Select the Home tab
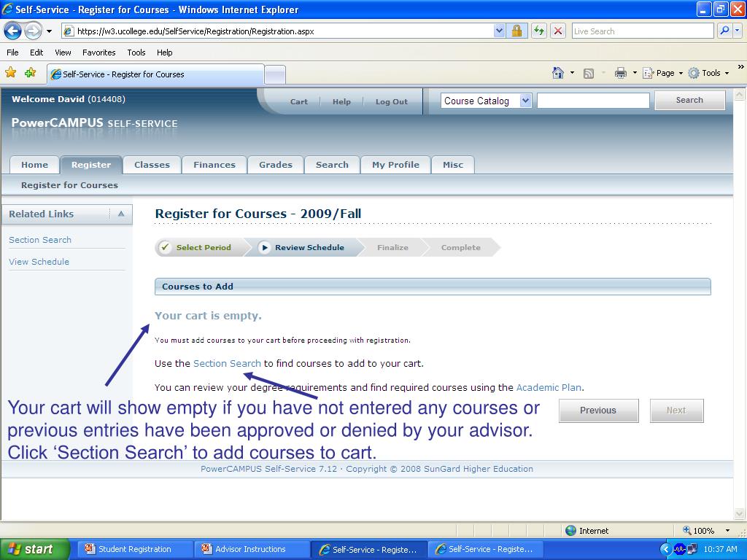 34,165
